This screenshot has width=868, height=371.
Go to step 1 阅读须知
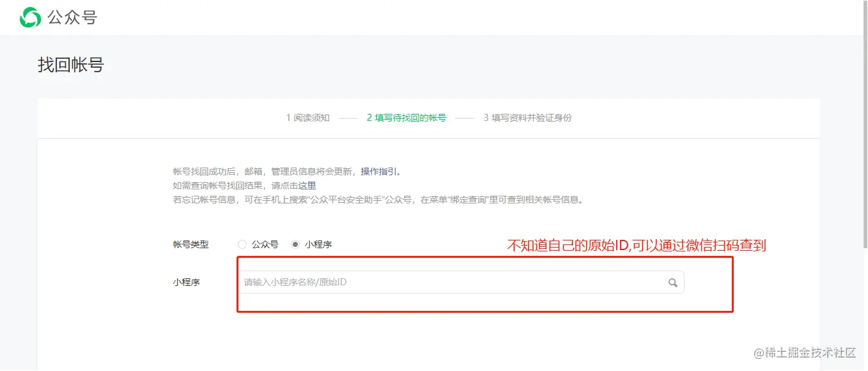[x=307, y=118]
